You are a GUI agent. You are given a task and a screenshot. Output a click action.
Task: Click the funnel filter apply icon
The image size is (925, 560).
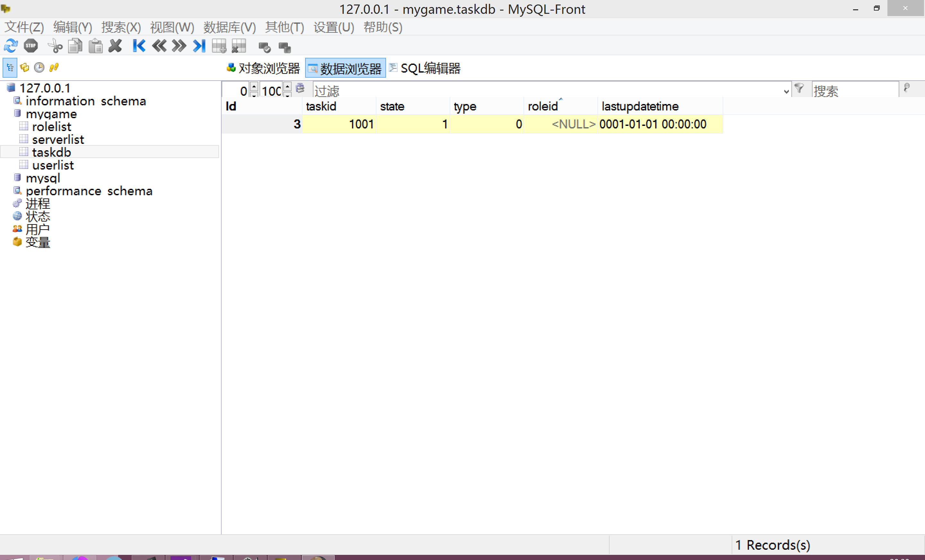(x=799, y=89)
